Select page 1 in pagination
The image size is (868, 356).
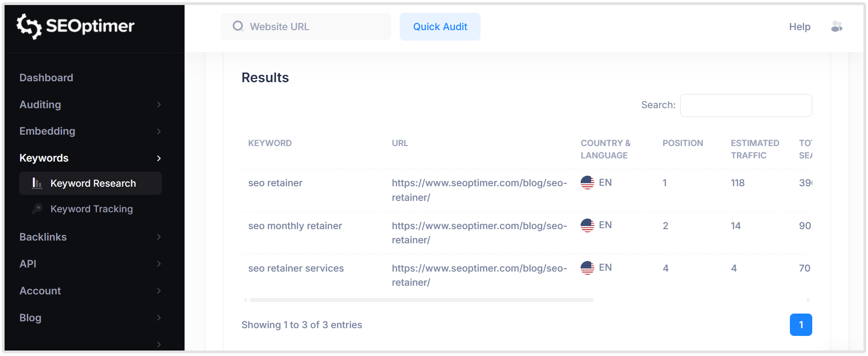click(801, 325)
